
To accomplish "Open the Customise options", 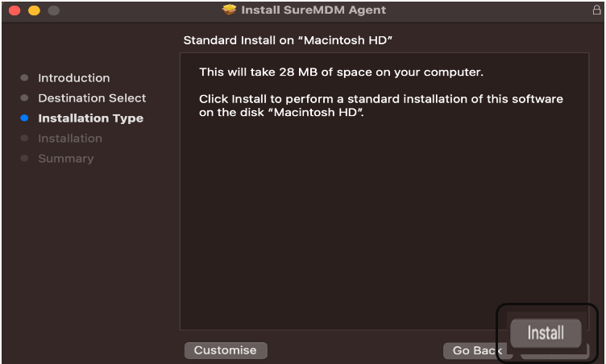I will click(x=226, y=350).
